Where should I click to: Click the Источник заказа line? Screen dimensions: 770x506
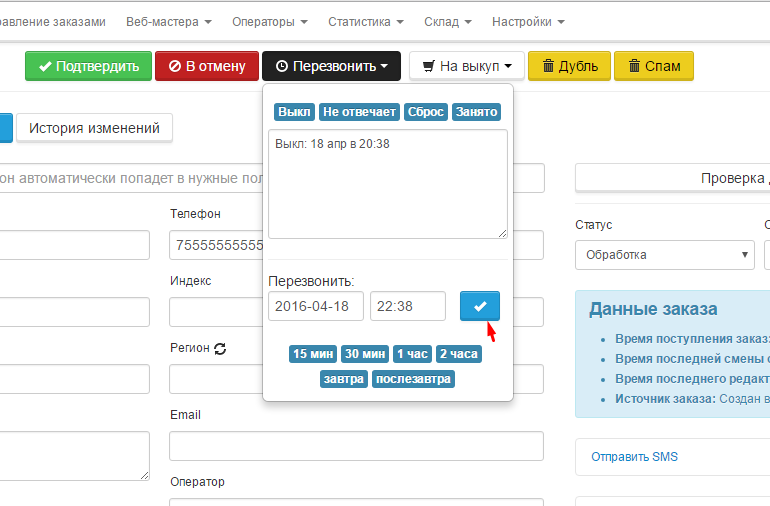(x=692, y=399)
